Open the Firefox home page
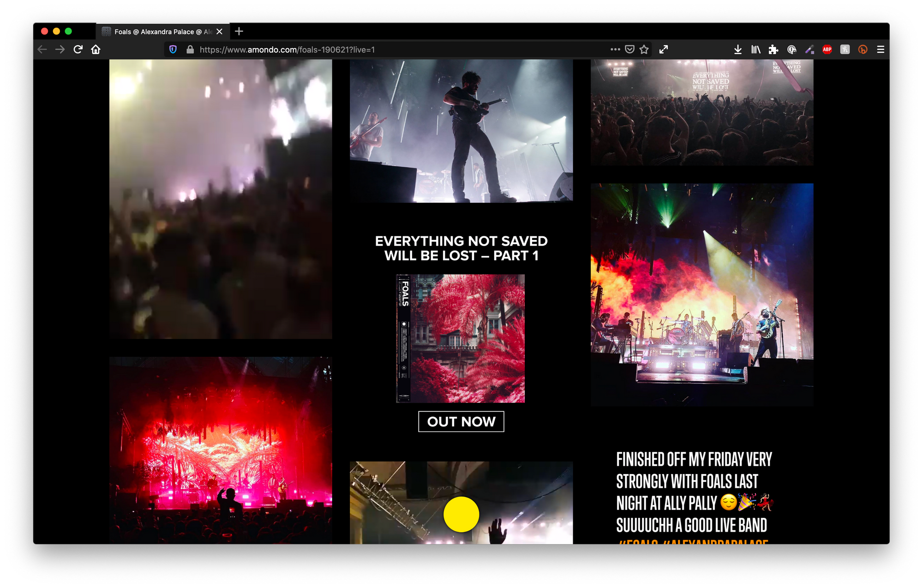This screenshot has height=588, width=923. [x=96, y=49]
